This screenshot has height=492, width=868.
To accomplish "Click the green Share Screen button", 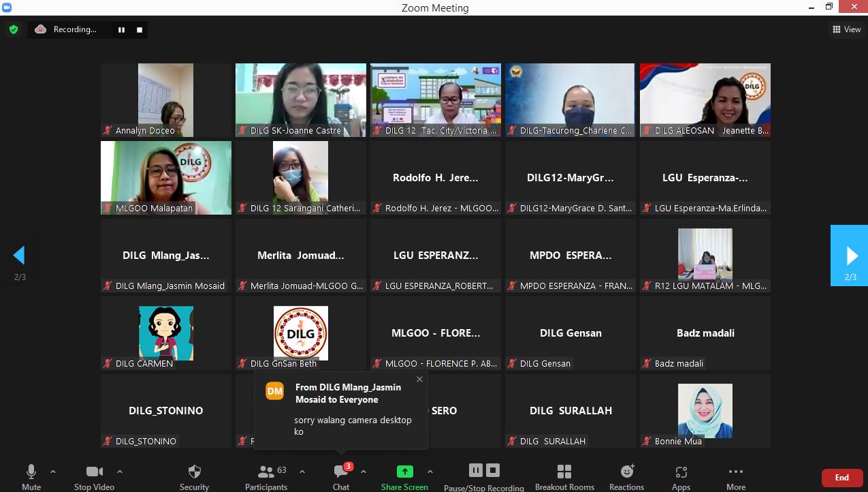I will (404, 476).
